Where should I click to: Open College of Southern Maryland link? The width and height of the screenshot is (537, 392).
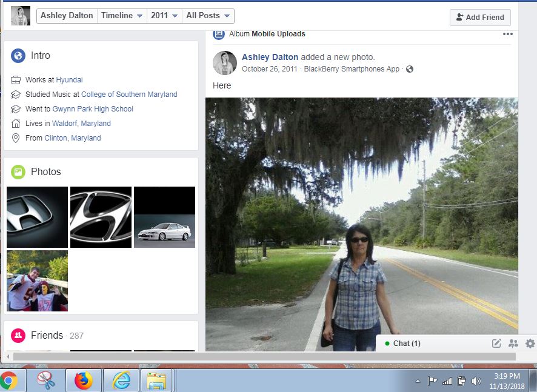tap(129, 95)
